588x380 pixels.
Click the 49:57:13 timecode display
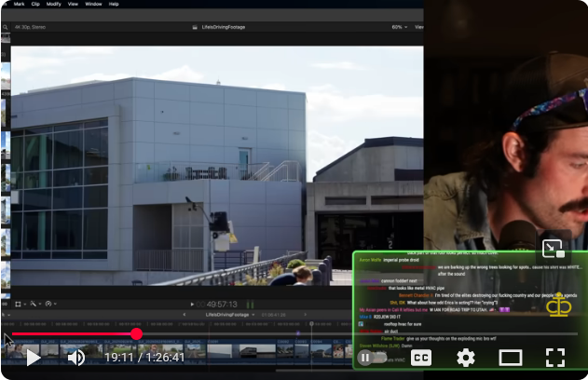[x=221, y=304]
